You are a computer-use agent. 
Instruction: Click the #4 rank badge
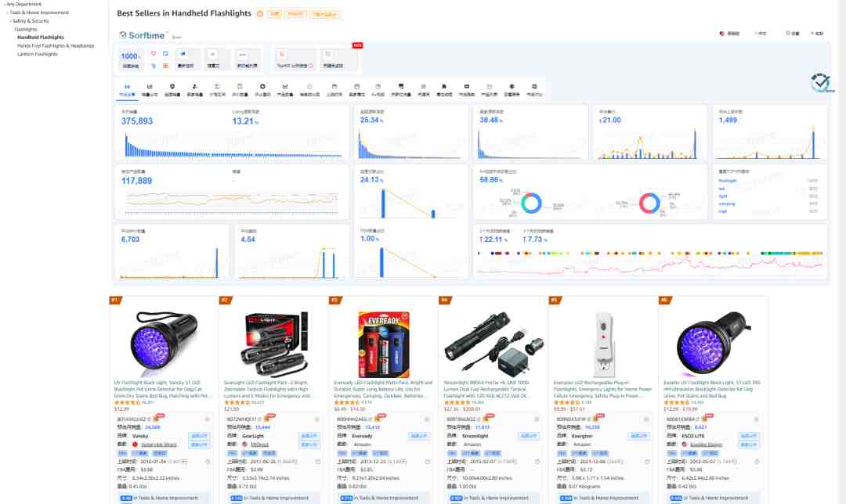445,301
